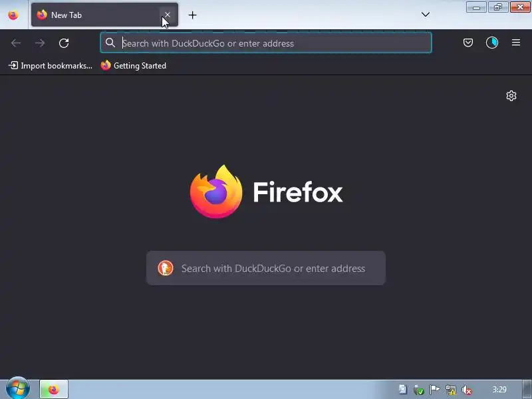Open the hamburger application menu

[516, 43]
